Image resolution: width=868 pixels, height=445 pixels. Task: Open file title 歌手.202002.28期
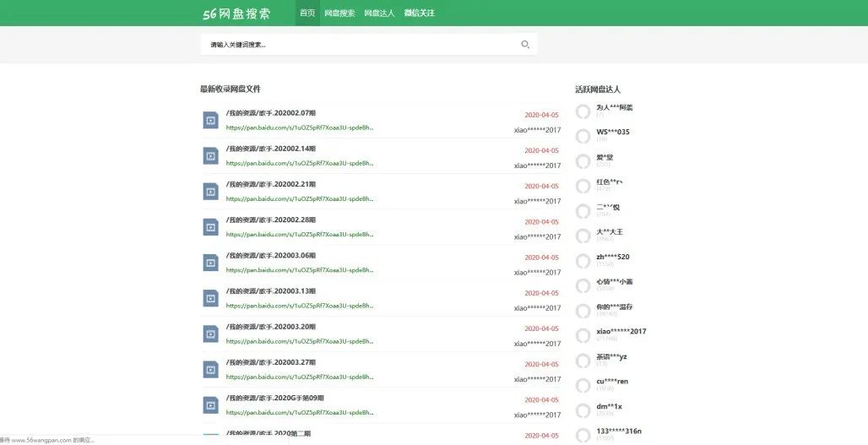271,220
